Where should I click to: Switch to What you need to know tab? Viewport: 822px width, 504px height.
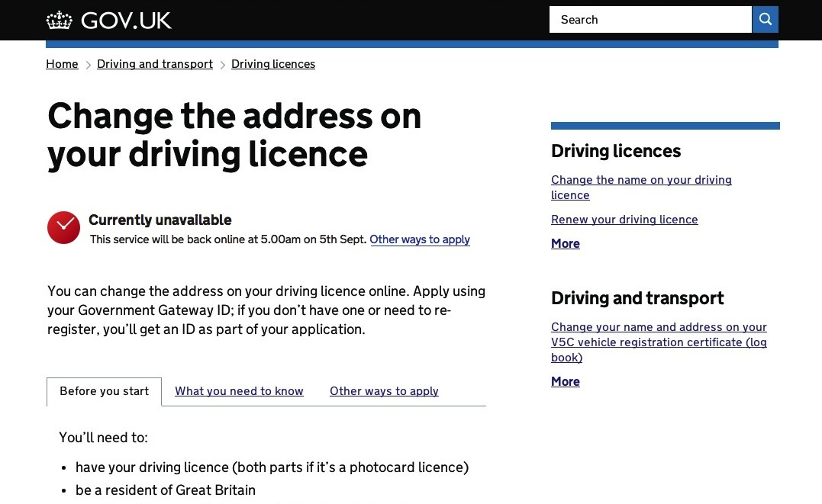coord(239,391)
